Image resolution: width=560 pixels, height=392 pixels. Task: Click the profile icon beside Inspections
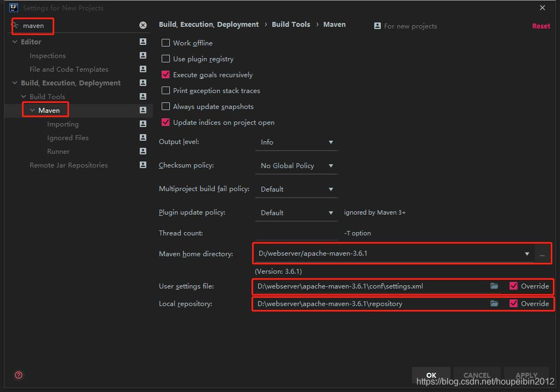pyautogui.click(x=143, y=55)
